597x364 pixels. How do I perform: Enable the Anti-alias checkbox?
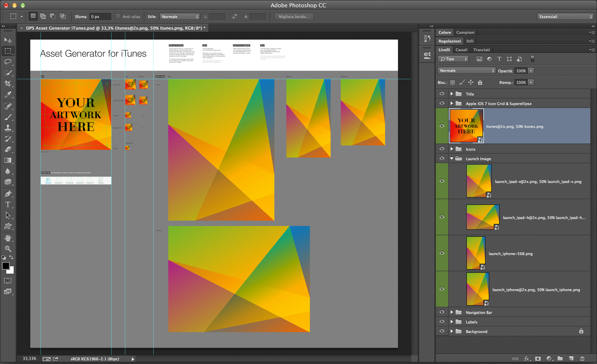[x=118, y=16]
